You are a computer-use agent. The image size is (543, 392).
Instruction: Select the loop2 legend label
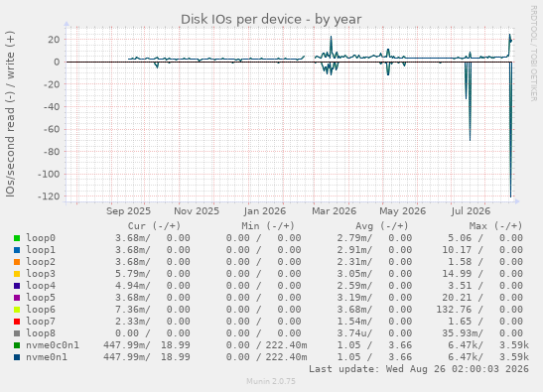coord(41,261)
